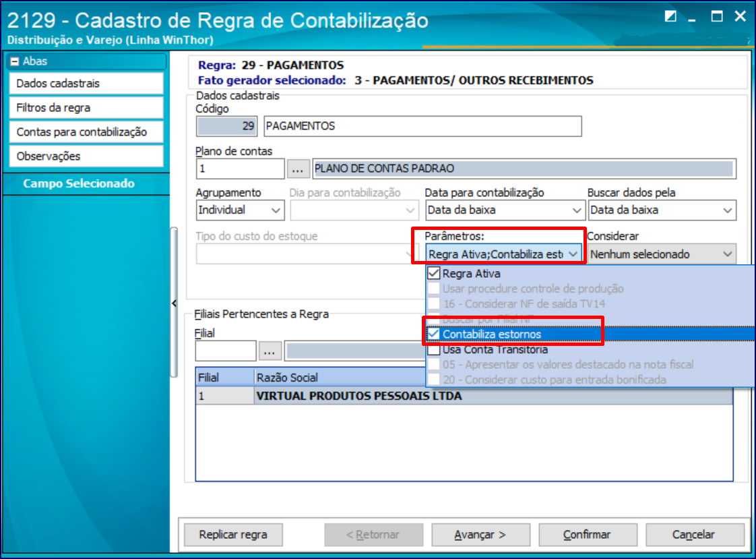Image resolution: width=756 pixels, height=559 pixels.
Task: Switch to Contas para contabilização tab
Action: point(86,131)
